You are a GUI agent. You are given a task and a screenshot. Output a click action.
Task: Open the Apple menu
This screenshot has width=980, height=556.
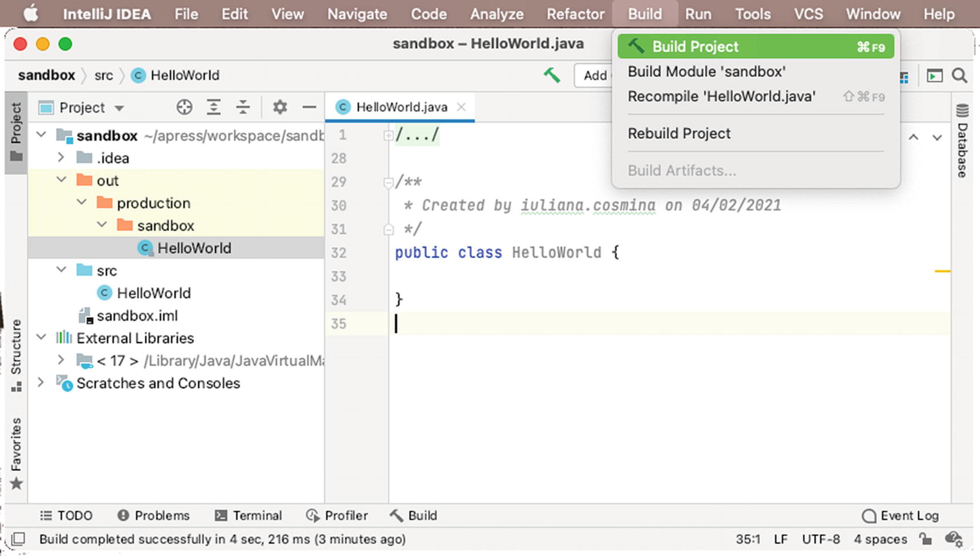click(31, 14)
